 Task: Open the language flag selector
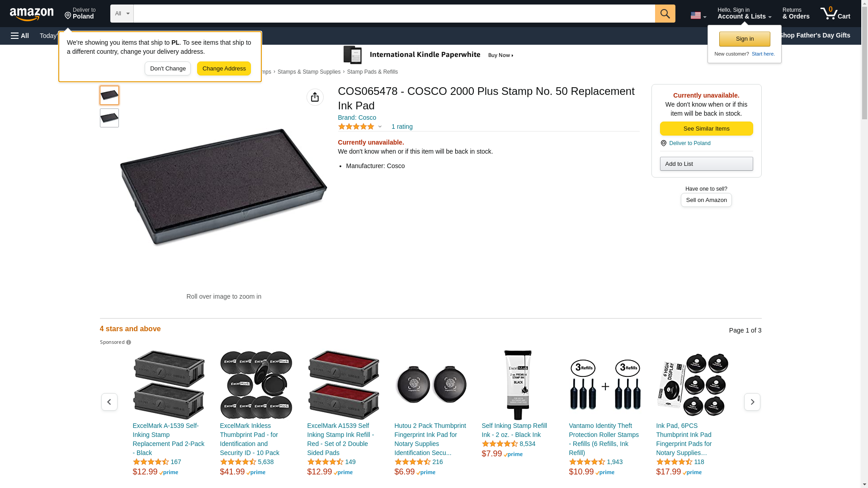698,15
